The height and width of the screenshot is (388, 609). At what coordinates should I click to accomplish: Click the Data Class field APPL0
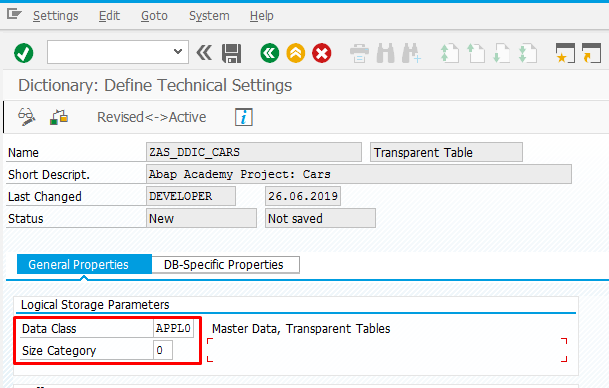coord(173,329)
